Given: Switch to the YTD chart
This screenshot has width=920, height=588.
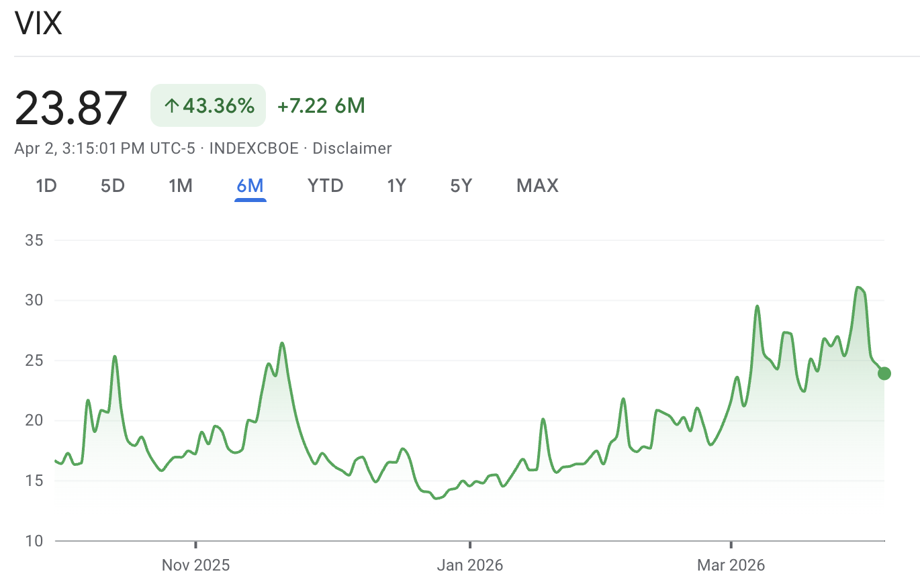Looking at the screenshot, I should [325, 186].
